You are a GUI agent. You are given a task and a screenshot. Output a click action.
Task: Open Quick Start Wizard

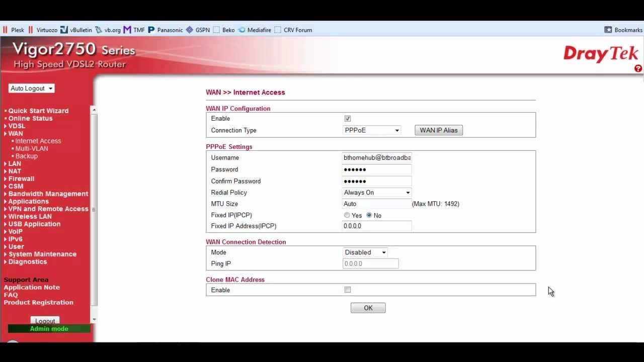pos(38,111)
